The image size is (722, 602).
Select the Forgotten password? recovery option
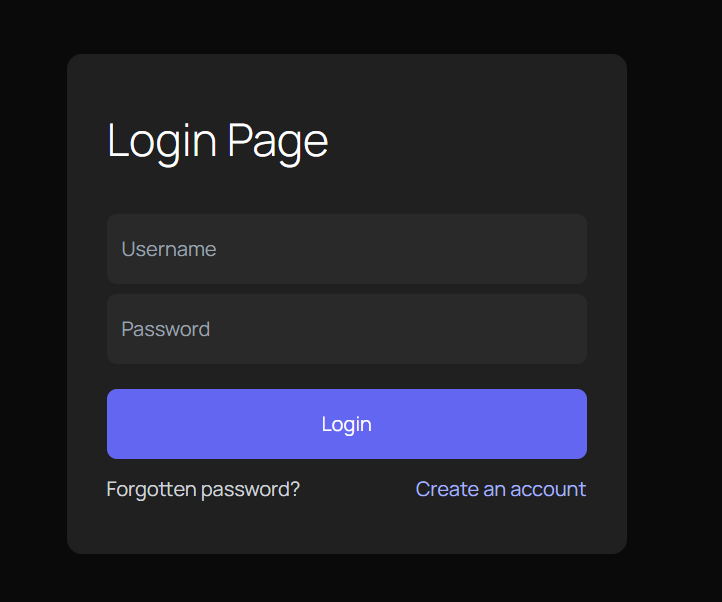click(203, 489)
